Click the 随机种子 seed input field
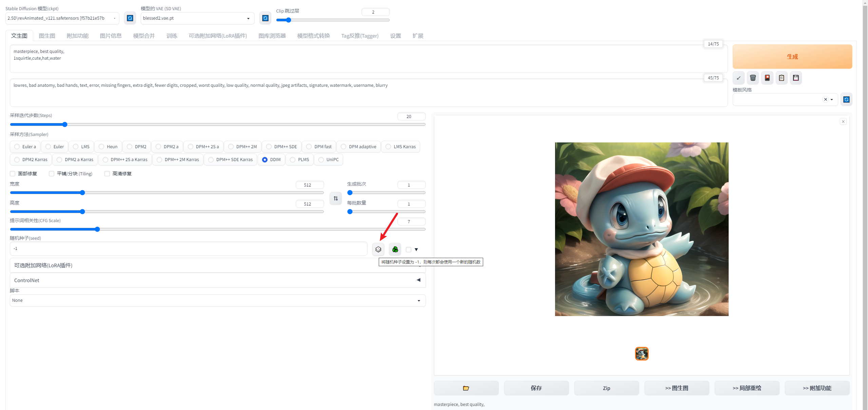The height and width of the screenshot is (410, 868). 189,249
